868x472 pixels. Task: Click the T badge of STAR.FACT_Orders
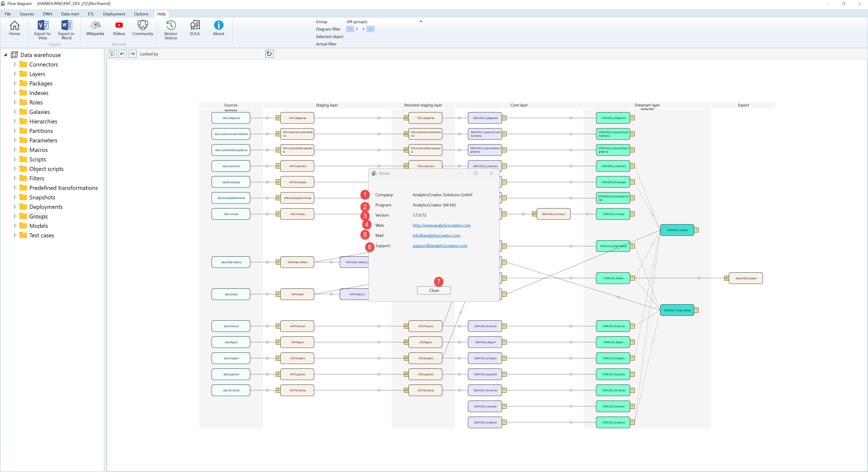pyautogui.click(x=696, y=230)
